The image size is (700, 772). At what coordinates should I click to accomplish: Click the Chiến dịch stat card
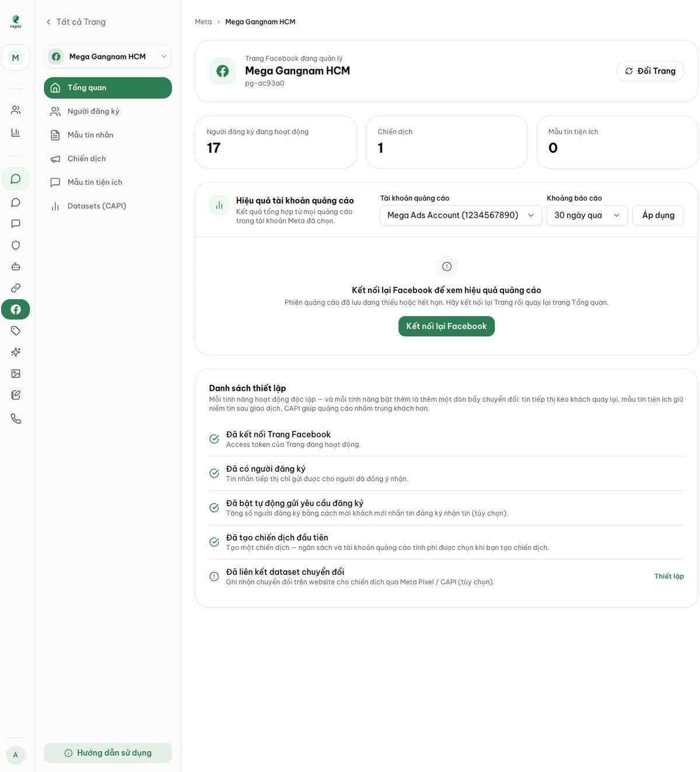coord(446,142)
